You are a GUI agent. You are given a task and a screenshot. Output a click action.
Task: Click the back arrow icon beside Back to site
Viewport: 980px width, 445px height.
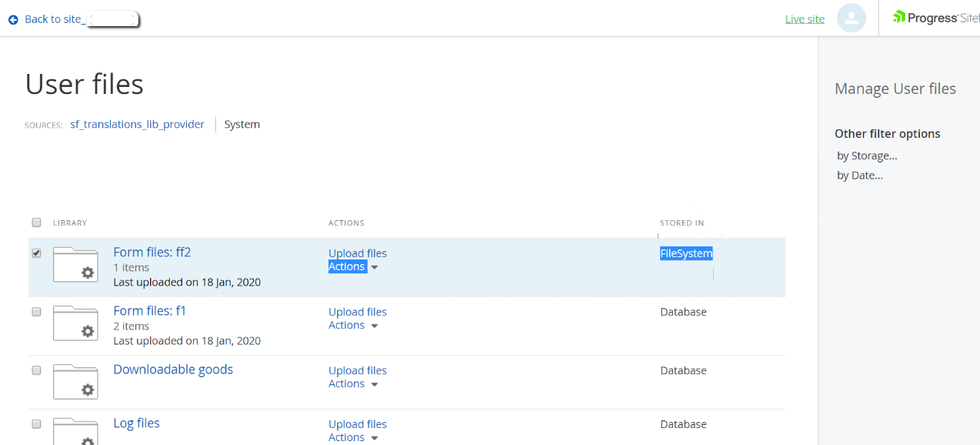point(13,19)
